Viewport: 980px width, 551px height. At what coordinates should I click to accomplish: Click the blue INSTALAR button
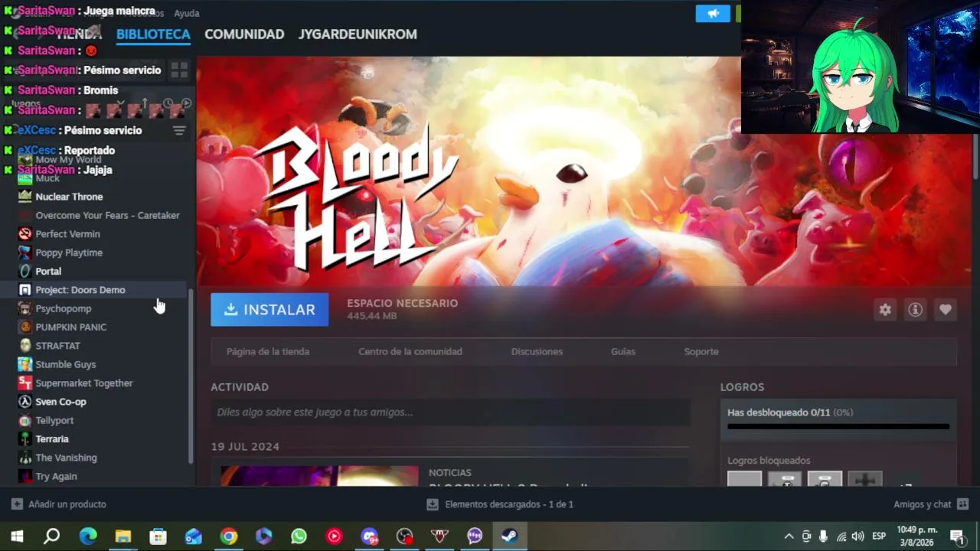click(269, 310)
